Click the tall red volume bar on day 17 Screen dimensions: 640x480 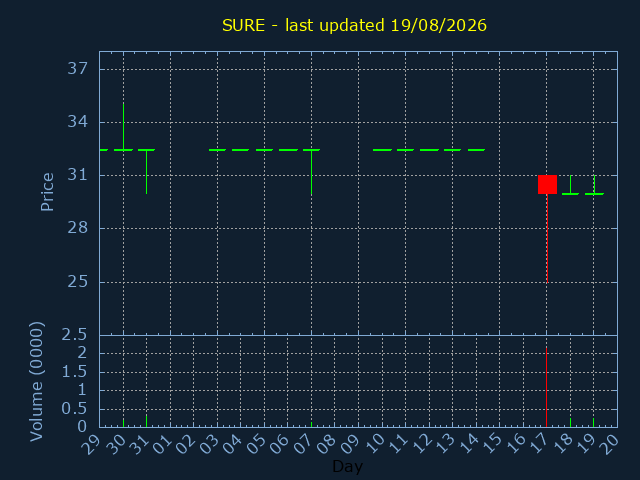coord(547,387)
